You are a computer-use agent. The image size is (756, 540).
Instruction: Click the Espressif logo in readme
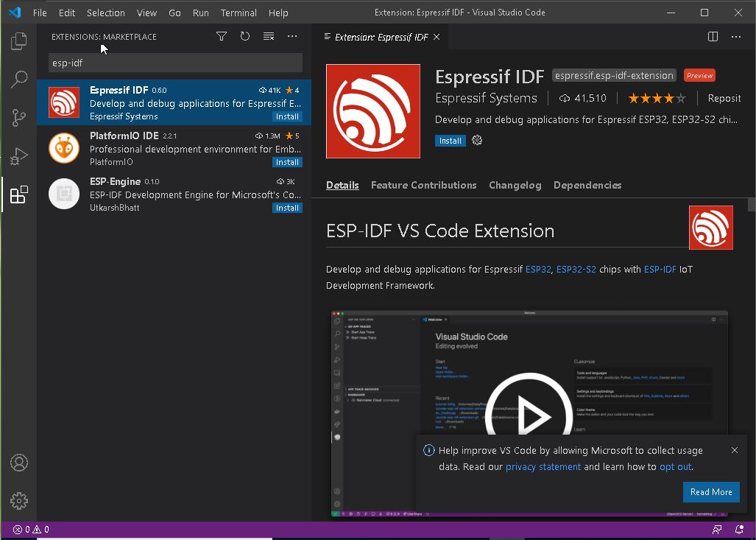coord(710,228)
